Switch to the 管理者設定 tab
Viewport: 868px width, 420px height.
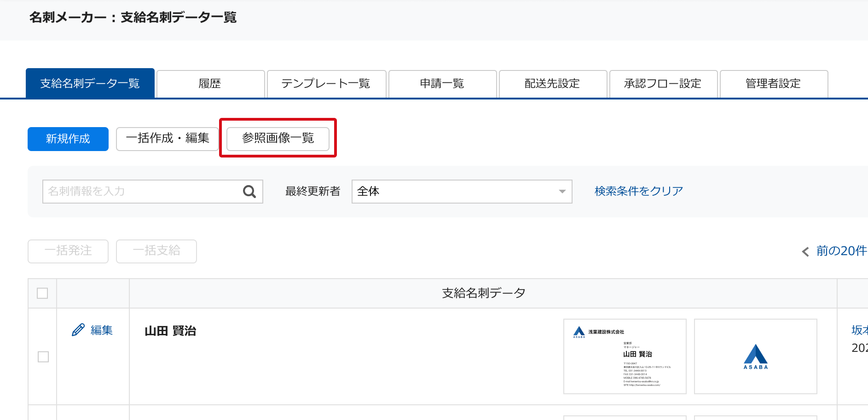774,84
